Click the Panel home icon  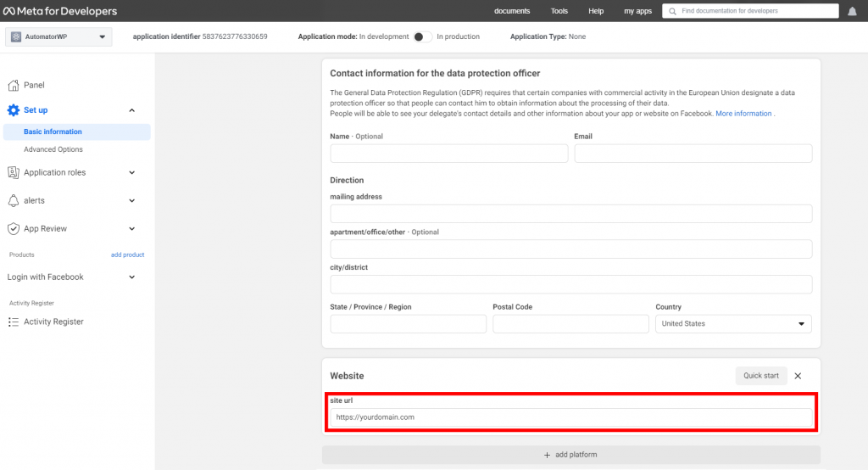point(14,85)
